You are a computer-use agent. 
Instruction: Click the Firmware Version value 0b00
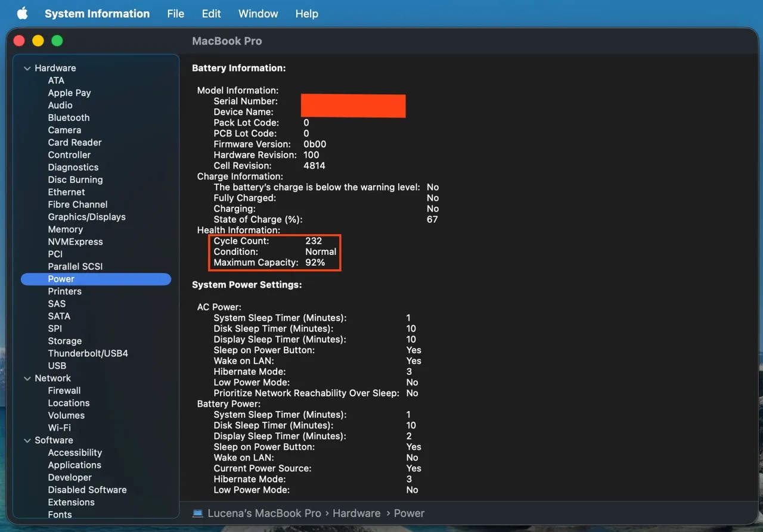click(x=315, y=144)
